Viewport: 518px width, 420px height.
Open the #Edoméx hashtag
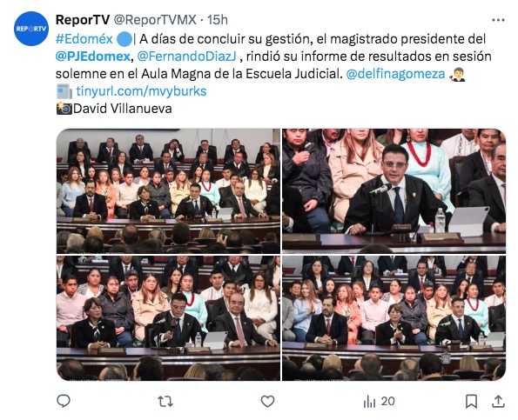[x=84, y=39]
